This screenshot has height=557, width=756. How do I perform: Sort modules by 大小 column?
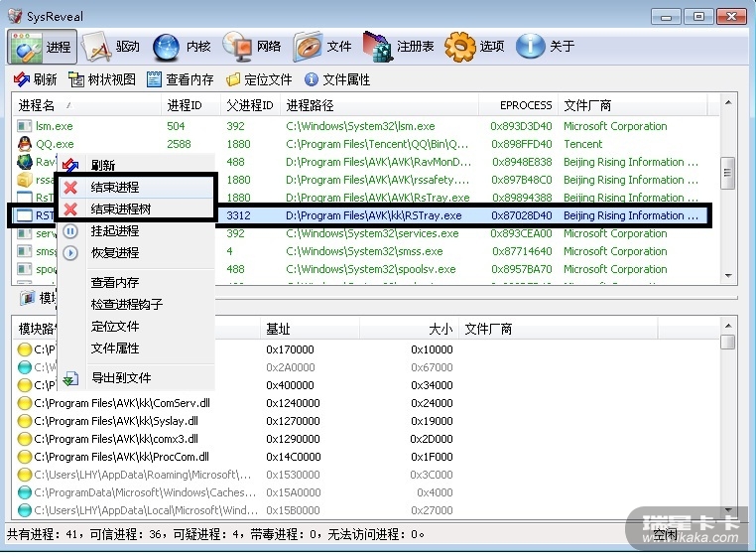click(409, 330)
